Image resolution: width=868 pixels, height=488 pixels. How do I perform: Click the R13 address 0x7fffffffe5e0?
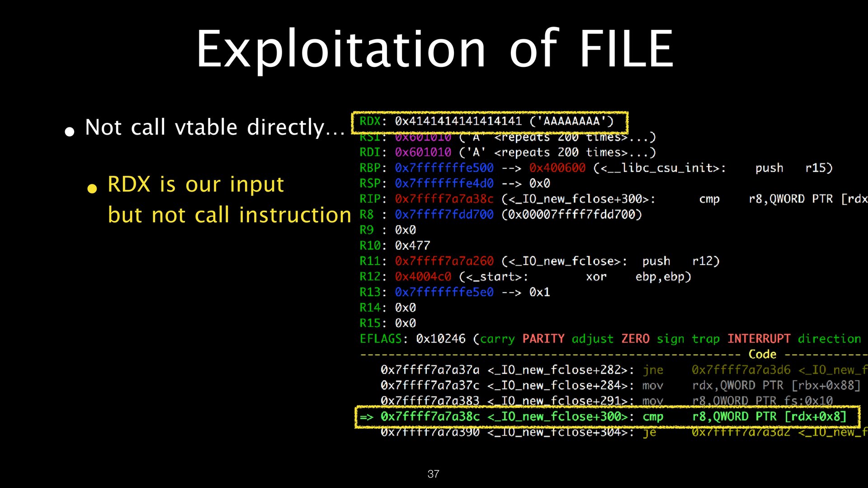pos(444,292)
